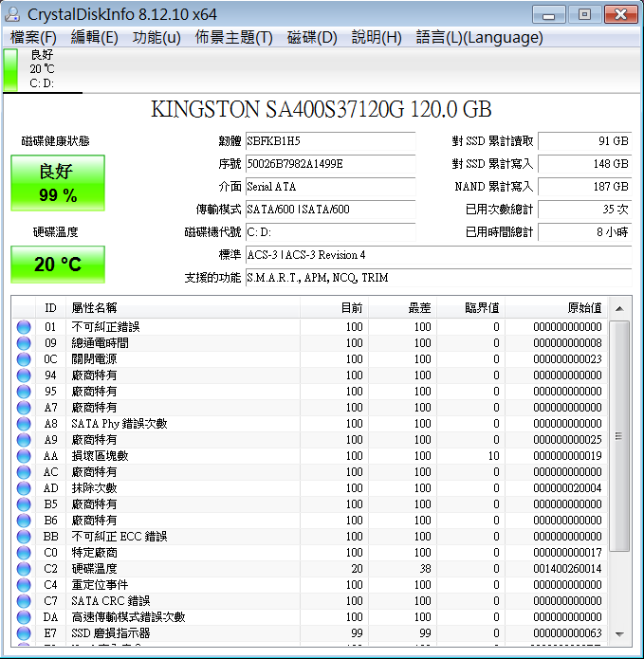Click the serial number field 50026B7982A1499E
Image resolution: width=644 pixels, height=659 pixels.
tap(330, 164)
